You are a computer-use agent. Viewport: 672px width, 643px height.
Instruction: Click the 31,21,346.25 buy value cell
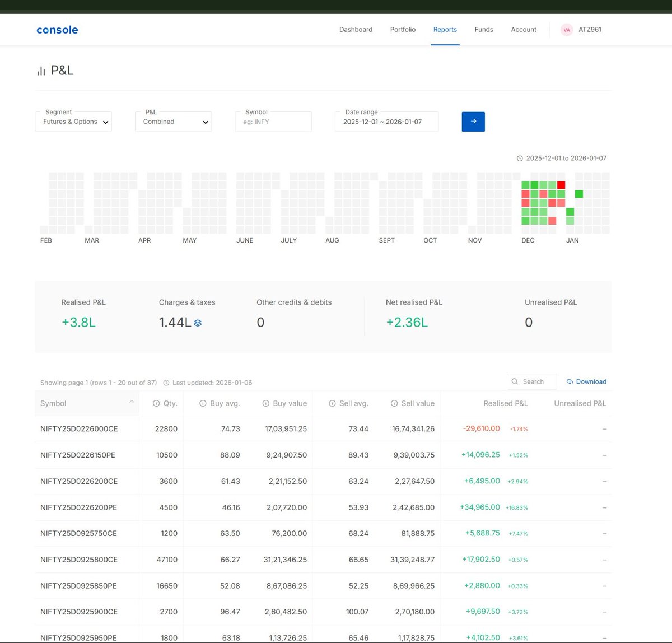[285, 560]
